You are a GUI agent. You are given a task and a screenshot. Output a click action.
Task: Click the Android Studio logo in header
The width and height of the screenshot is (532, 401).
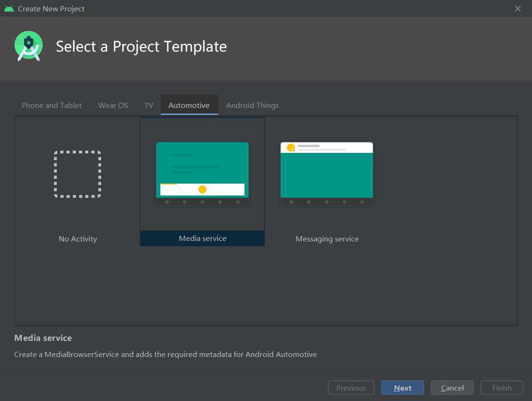click(28, 46)
